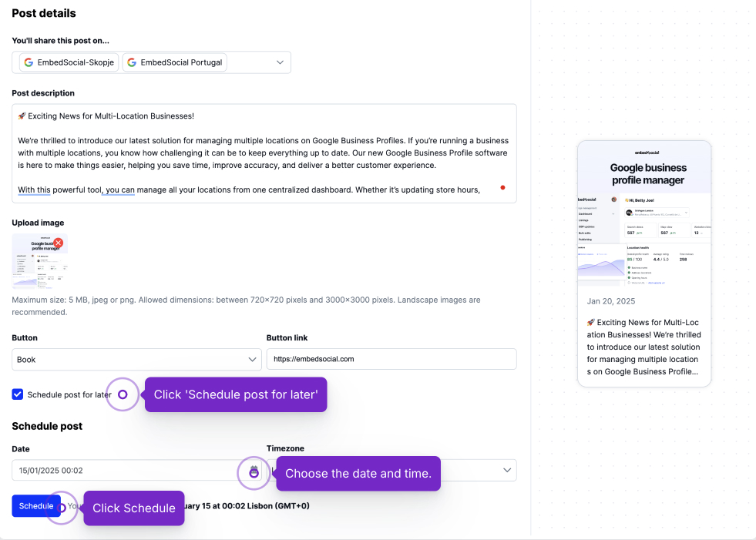Click the 'Jan 20, 2025' preview date
The image size is (756, 540).
[611, 301]
